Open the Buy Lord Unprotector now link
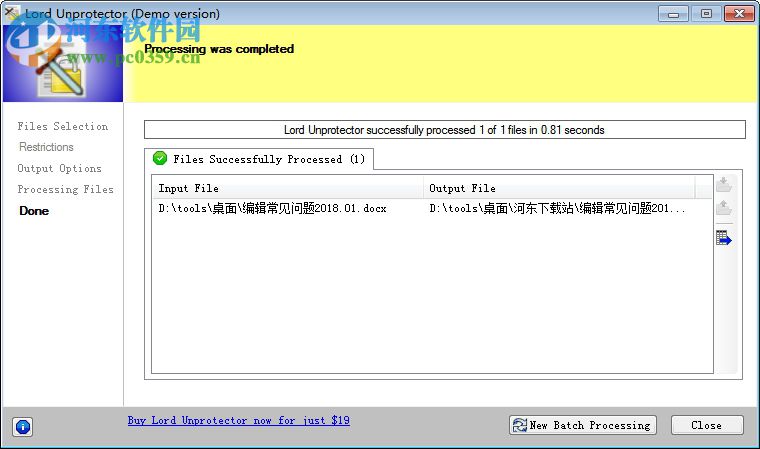 (239, 420)
